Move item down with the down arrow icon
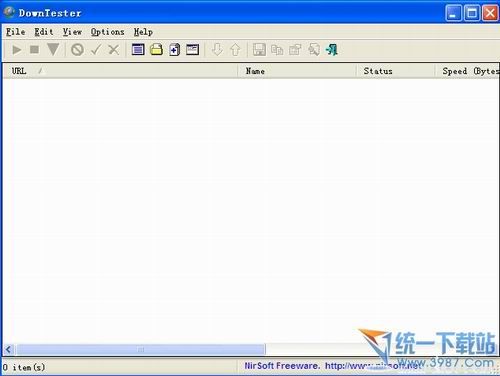Screen dimensions: 500x376 pos(217,50)
